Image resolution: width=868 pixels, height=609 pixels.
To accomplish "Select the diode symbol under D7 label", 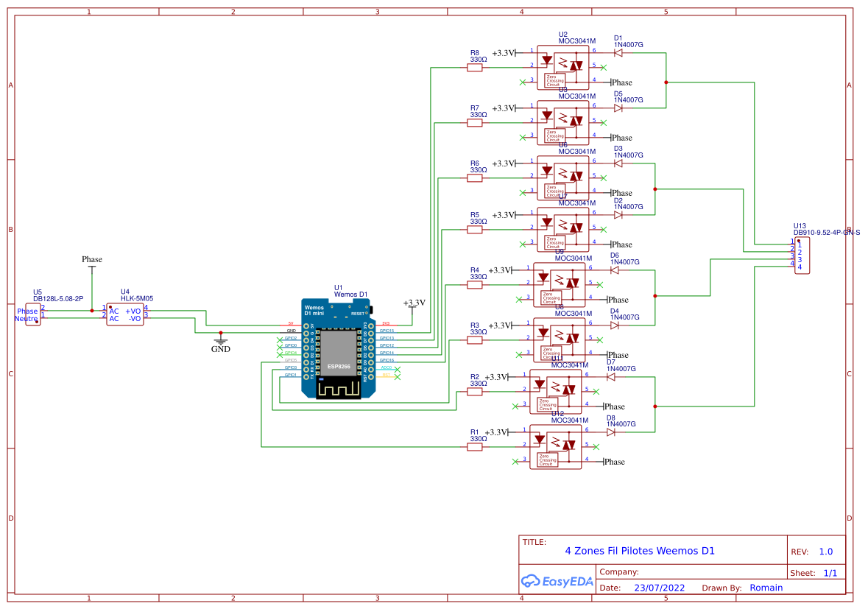I will pyautogui.click(x=610, y=377).
